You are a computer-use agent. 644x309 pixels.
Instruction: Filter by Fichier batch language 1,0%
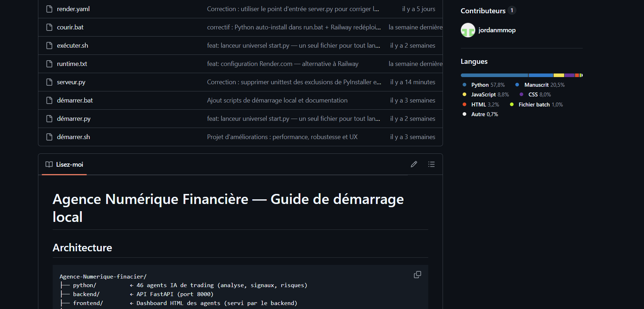(536, 105)
